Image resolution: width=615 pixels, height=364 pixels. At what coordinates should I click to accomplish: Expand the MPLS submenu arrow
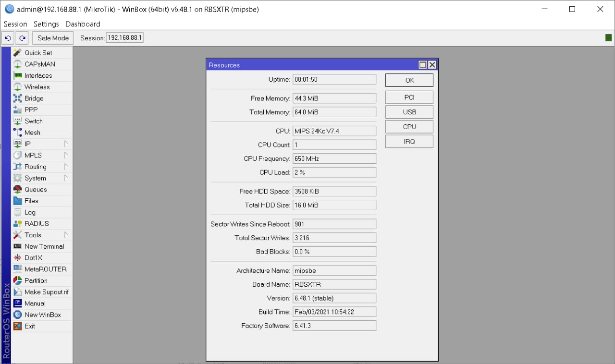coord(66,155)
